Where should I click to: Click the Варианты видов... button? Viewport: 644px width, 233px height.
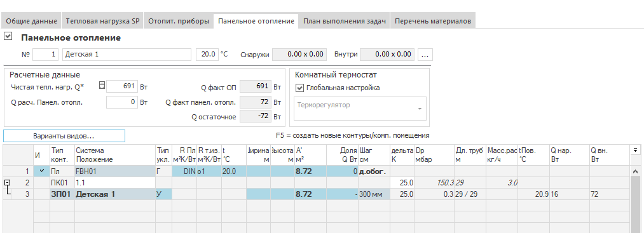64,136
